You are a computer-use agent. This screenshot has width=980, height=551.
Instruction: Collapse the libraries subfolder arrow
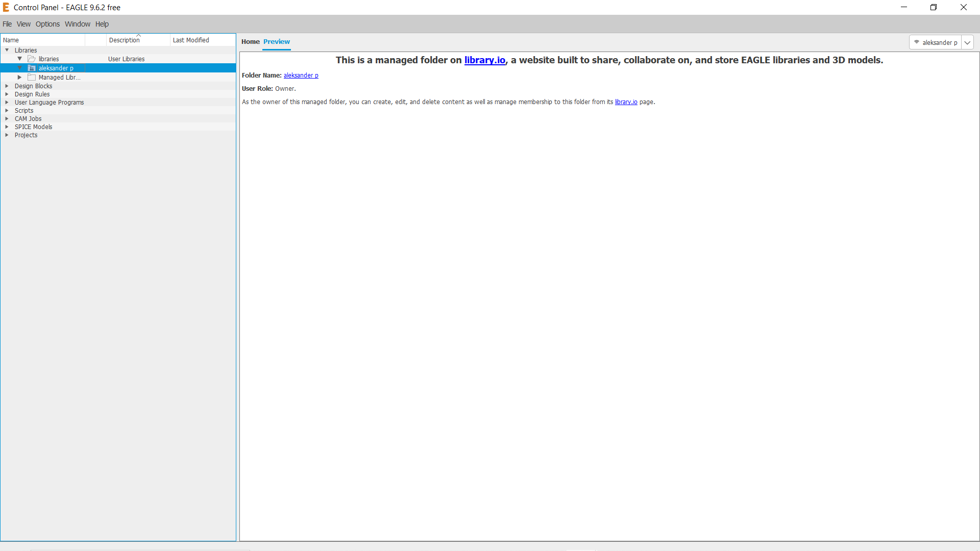click(20, 59)
